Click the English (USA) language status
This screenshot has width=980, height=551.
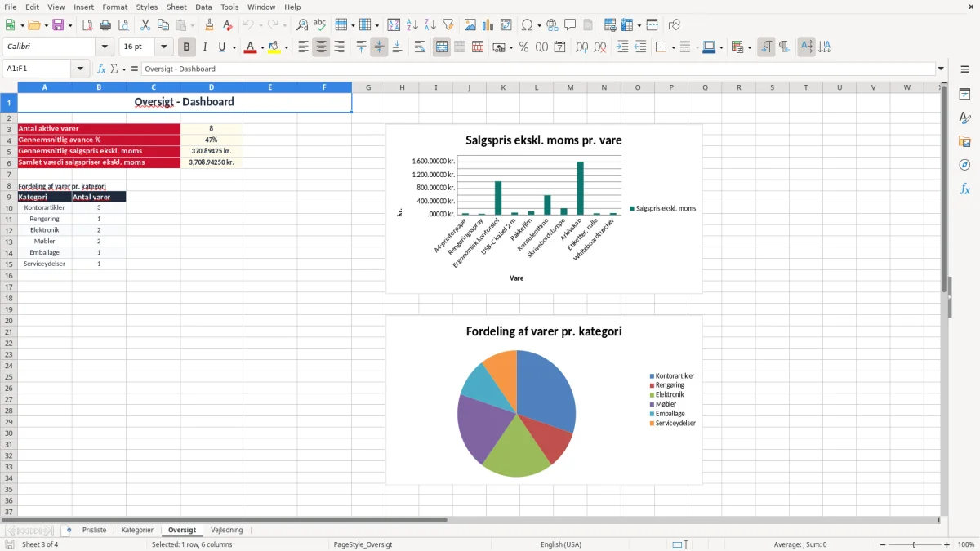(561, 544)
